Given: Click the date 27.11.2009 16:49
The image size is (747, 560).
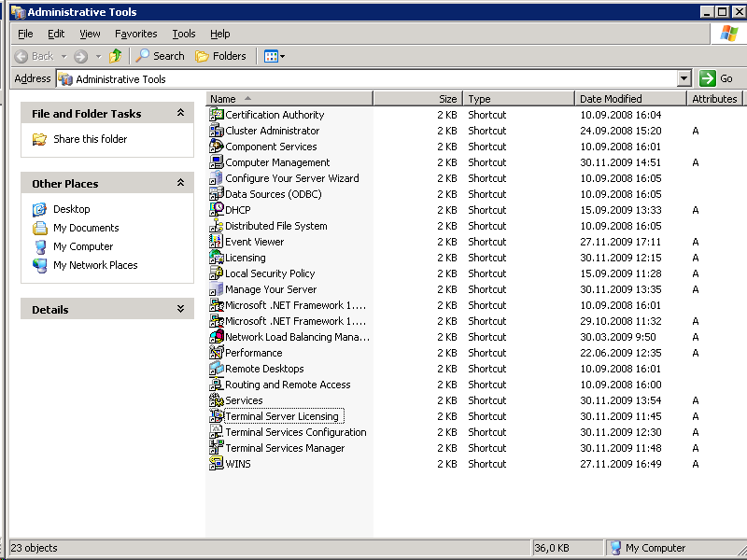Looking at the screenshot, I should [620, 464].
